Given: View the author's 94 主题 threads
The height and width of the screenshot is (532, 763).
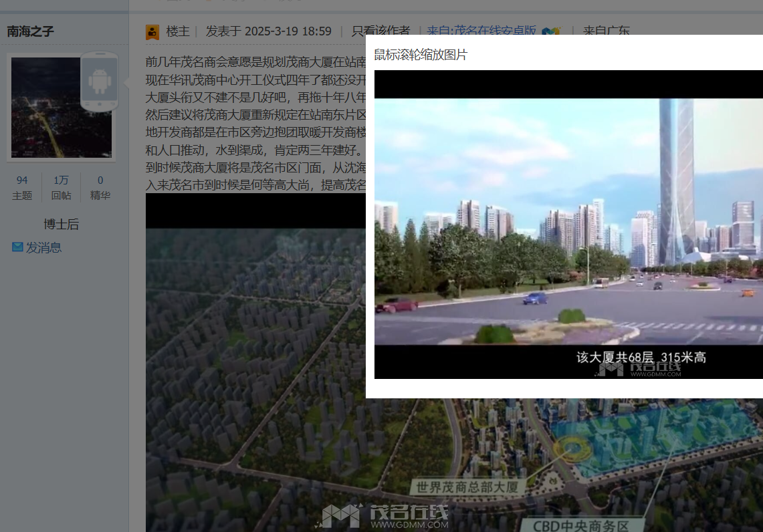Looking at the screenshot, I should click(22, 187).
